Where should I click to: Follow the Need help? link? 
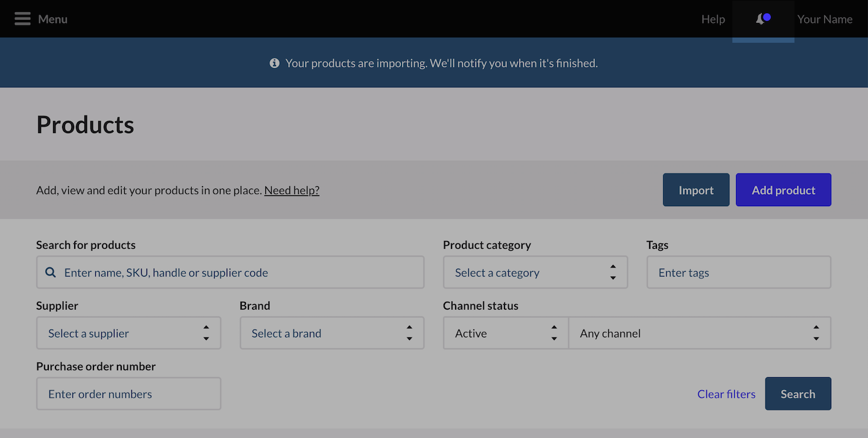292,190
